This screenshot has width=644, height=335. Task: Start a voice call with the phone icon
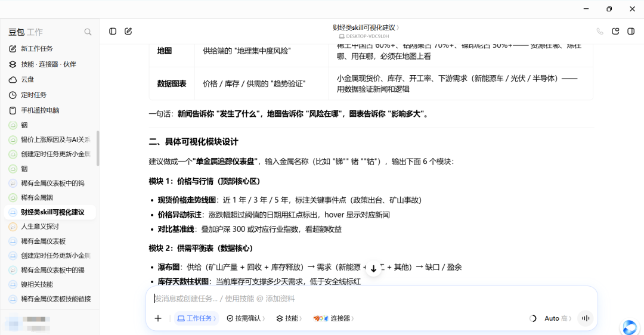pos(600,31)
